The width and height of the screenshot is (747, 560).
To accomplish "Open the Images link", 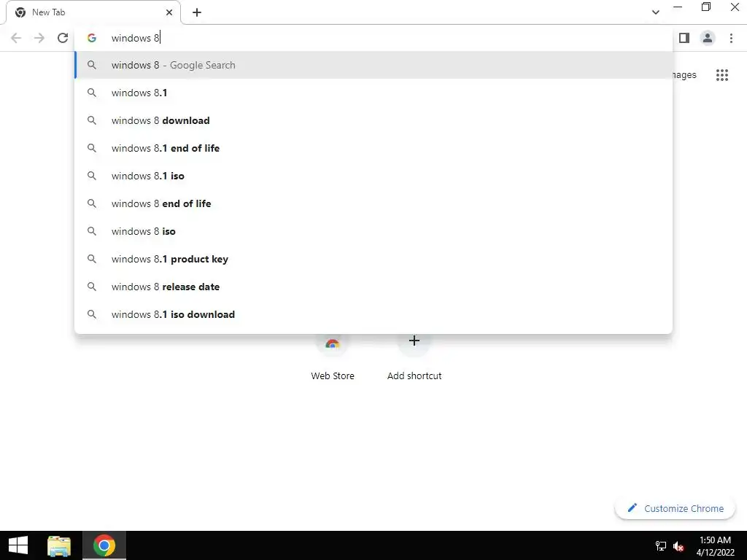I will (x=684, y=75).
